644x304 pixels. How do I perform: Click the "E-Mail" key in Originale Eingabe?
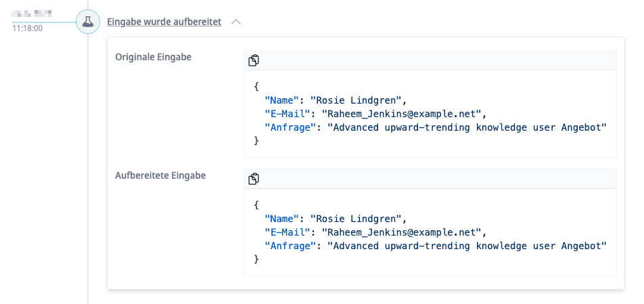click(x=287, y=114)
